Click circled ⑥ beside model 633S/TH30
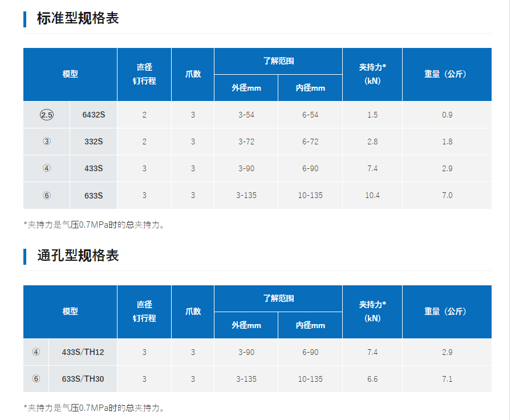The height and width of the screenshot is (420, 511). [36, 379]
